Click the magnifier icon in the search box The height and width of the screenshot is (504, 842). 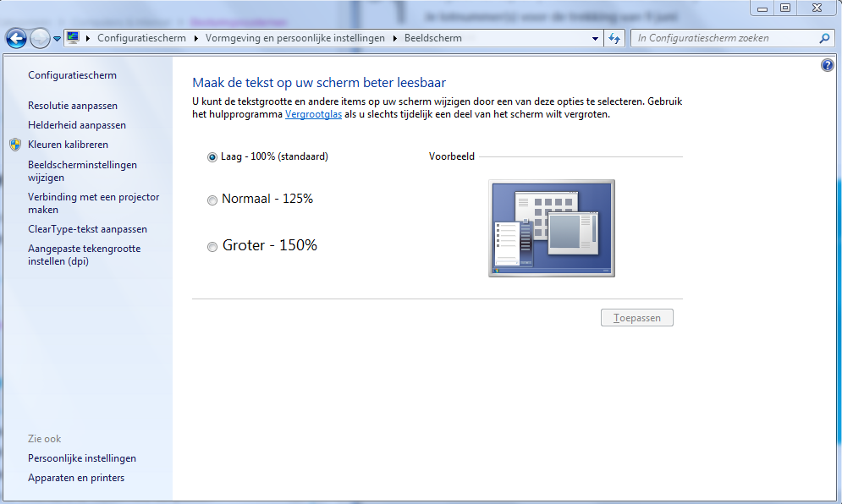pyautogui.click(x=824, y=38)
